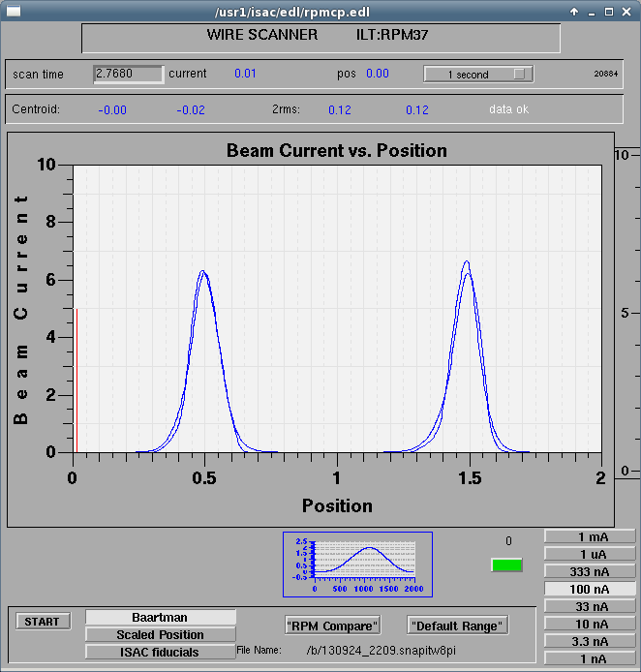Viewport: 641px width, 672px height.
Task: Open the small preview plot thumbnail
Action: (x=357, y=564)
